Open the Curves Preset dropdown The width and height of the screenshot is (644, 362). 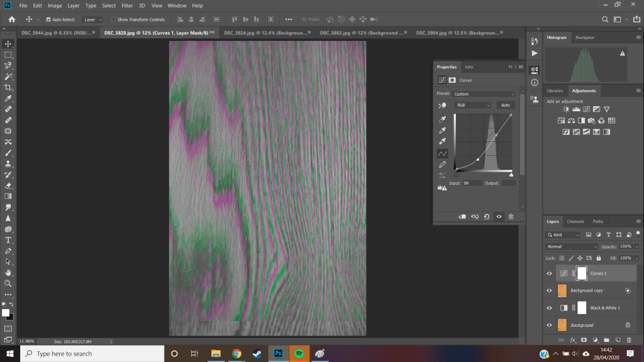484,94
